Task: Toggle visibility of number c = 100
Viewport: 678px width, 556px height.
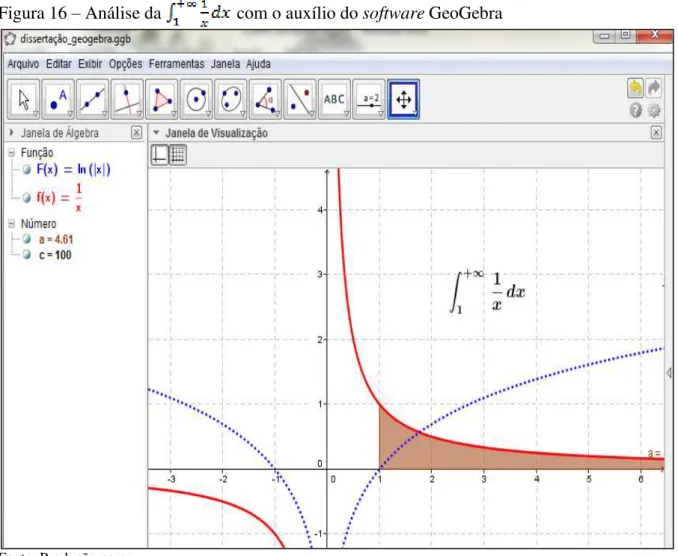Action: (27, 254)
